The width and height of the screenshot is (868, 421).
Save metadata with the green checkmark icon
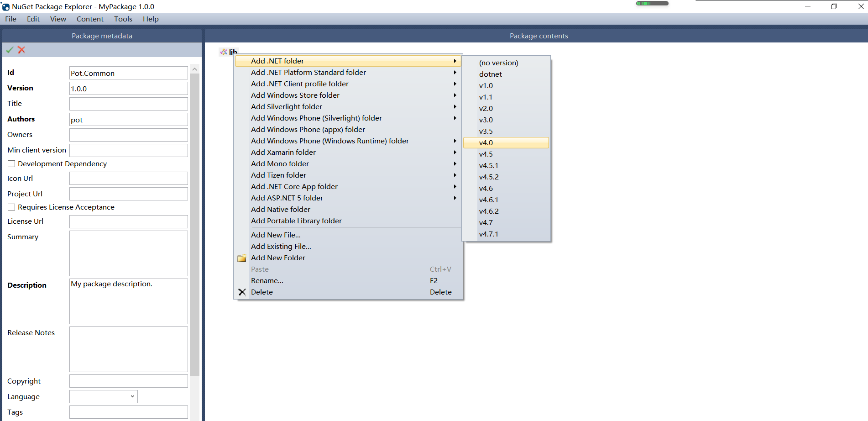[x=10, y=50]
